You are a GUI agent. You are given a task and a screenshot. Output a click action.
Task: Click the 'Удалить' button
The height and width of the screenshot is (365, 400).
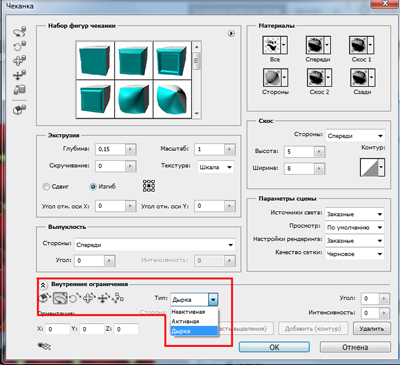[x=372, y=328]
